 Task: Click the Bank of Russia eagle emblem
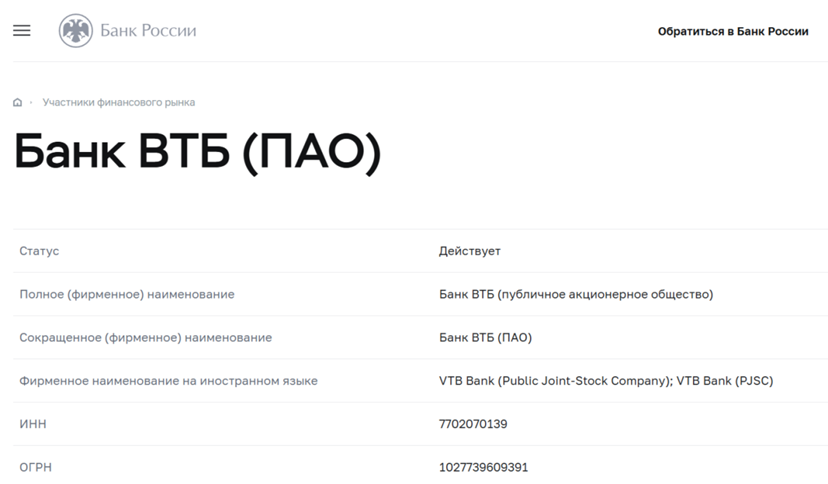(x=76, y=31)
